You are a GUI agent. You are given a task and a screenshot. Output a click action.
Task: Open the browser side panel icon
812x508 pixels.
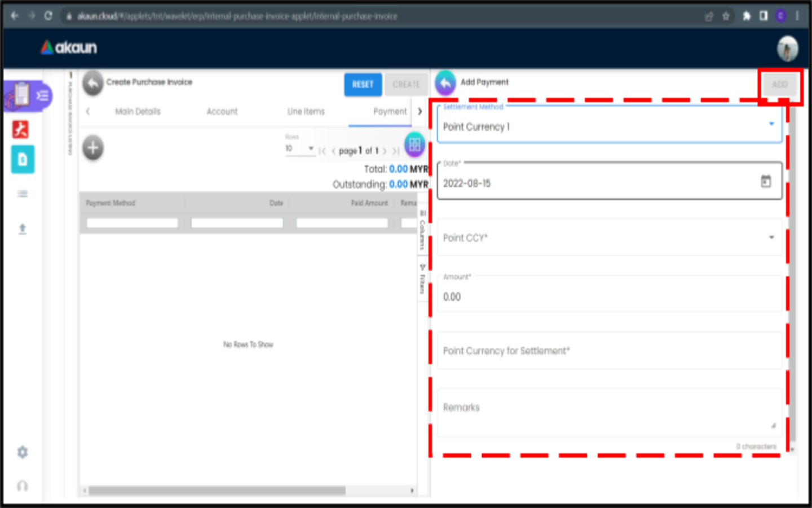click(764, 16)
